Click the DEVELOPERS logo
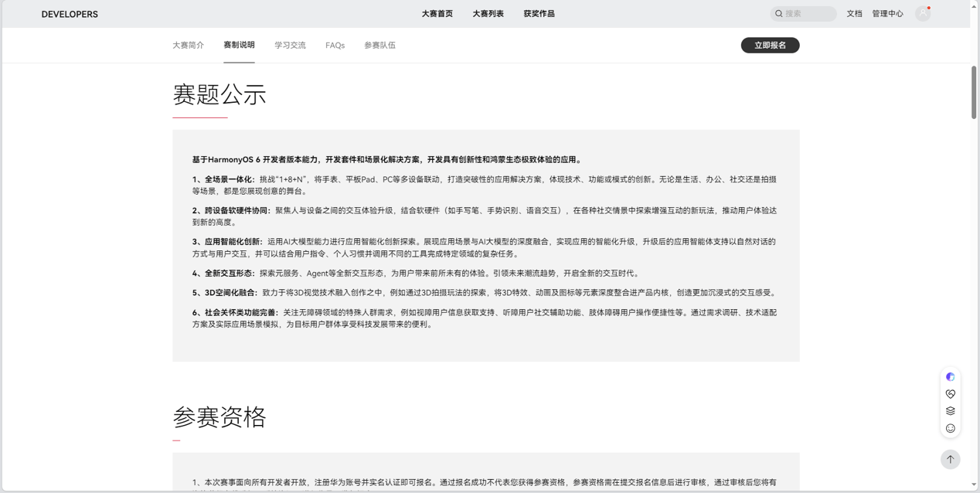This screenshot has width=980, height=493. tap(70, 14)
